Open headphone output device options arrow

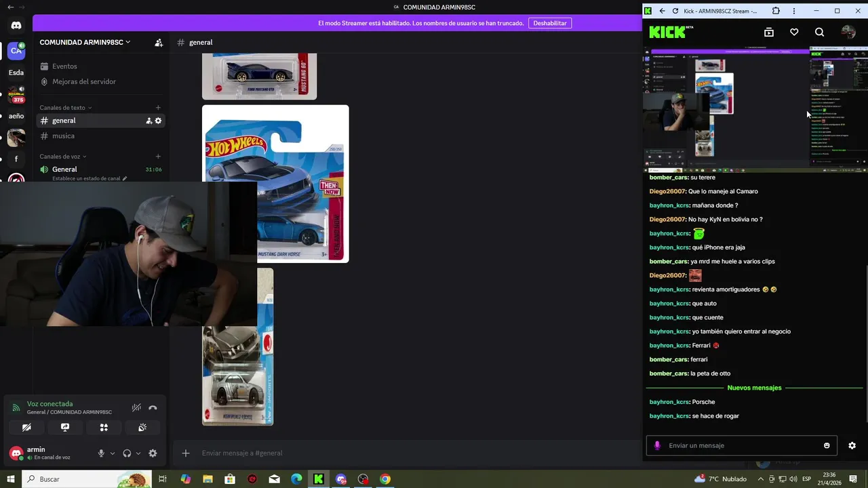138,453
